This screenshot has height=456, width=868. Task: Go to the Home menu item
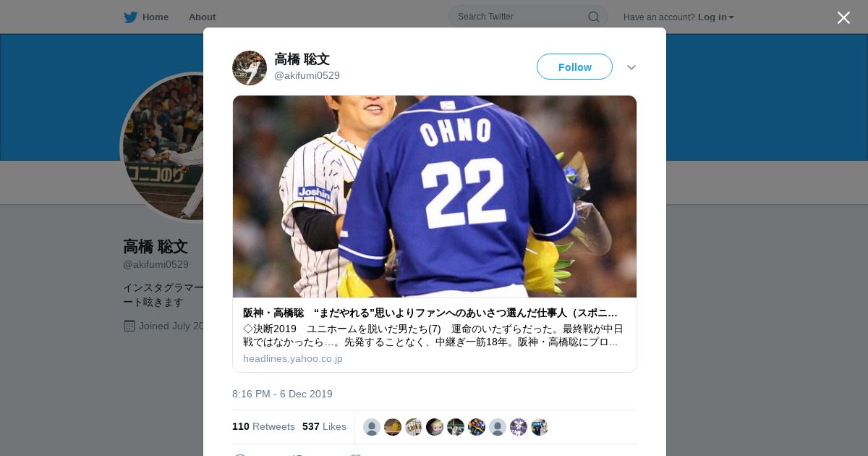click(156, 17)
